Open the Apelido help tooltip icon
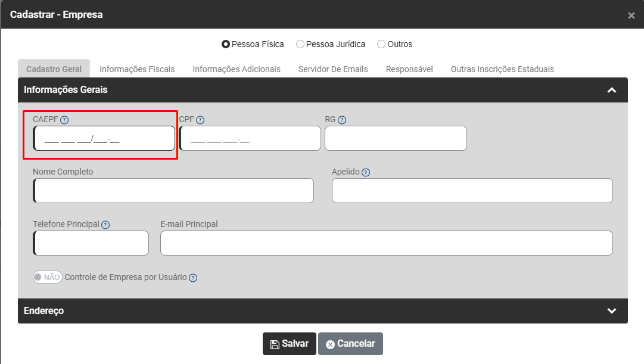 366,173
